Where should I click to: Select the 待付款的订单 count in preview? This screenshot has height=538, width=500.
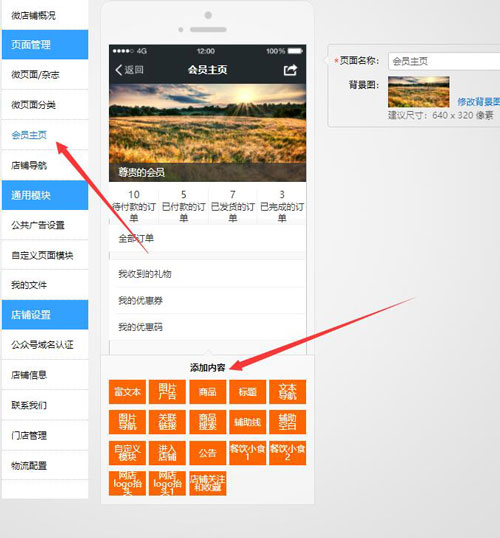[x=134, y=206]
